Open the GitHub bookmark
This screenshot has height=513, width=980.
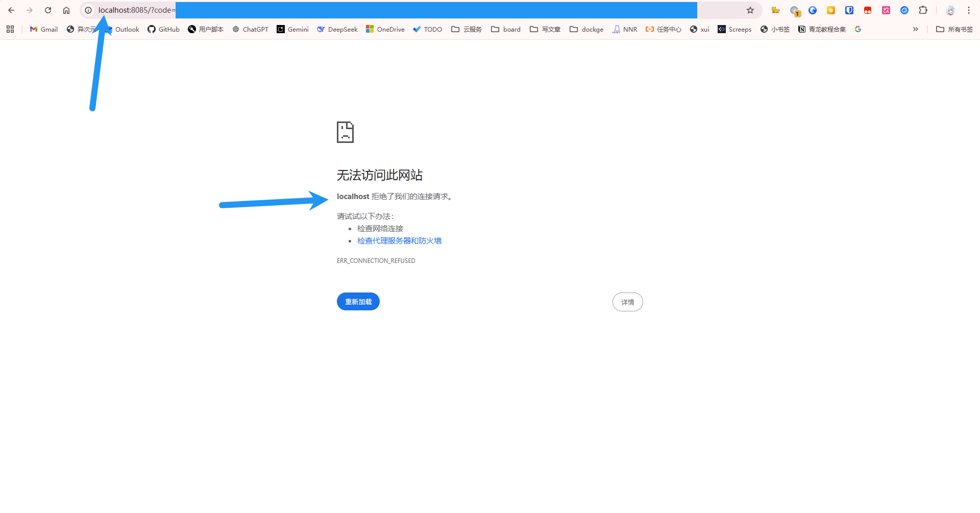(x=164, y=29)
